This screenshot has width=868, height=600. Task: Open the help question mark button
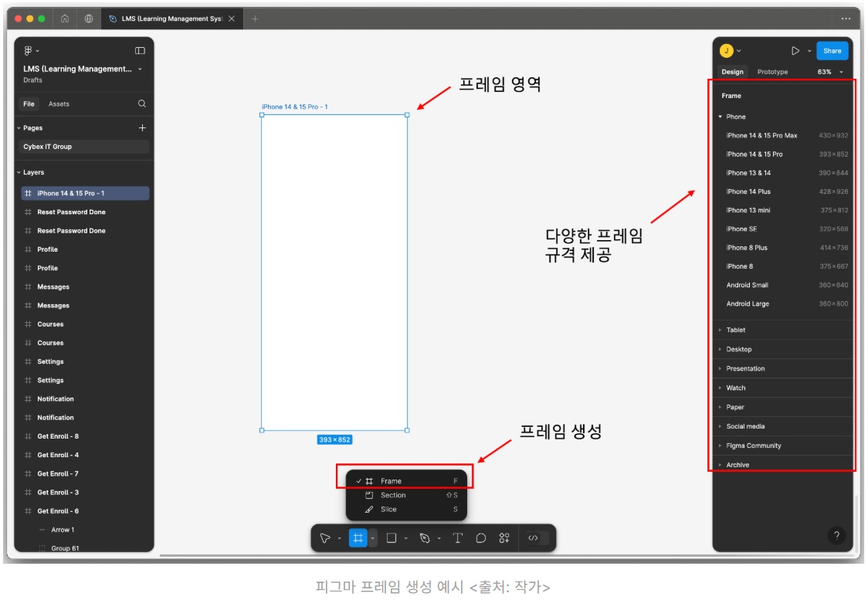pyautogui.click(x=836, y=535)
